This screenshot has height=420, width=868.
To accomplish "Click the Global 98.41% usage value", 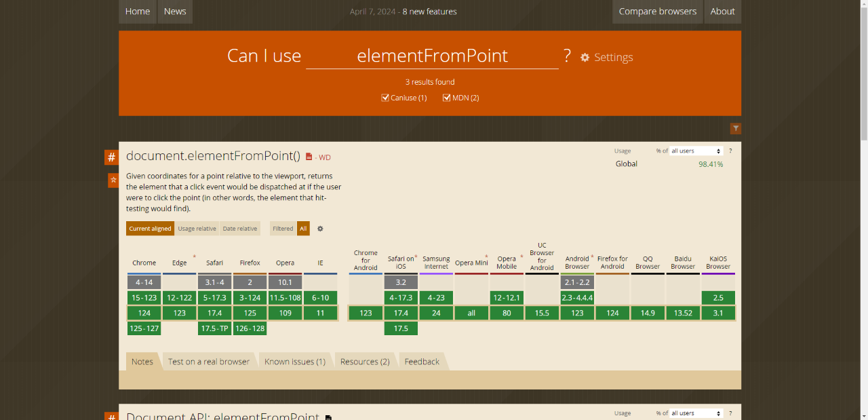I will point(711,164).
